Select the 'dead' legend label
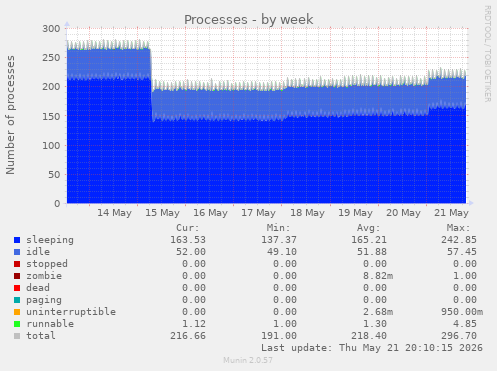The height and width of the screenshot is (371, 497). 38,288
